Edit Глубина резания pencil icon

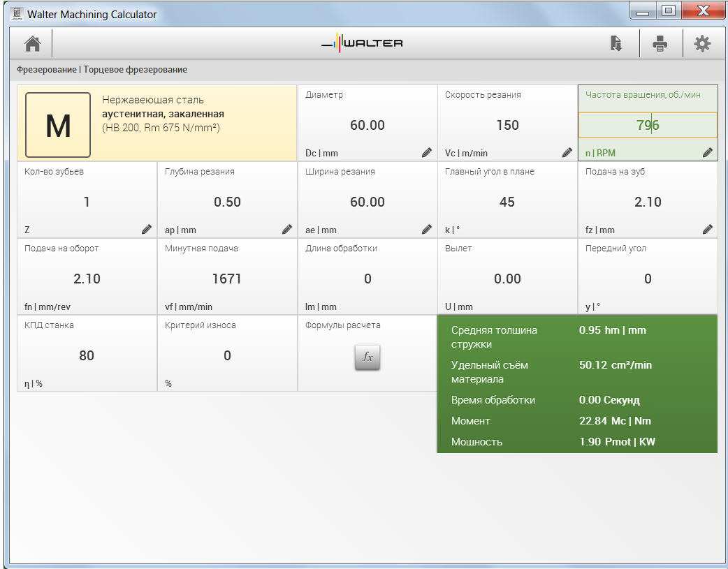pyautogui.click(x=286, y=229)
